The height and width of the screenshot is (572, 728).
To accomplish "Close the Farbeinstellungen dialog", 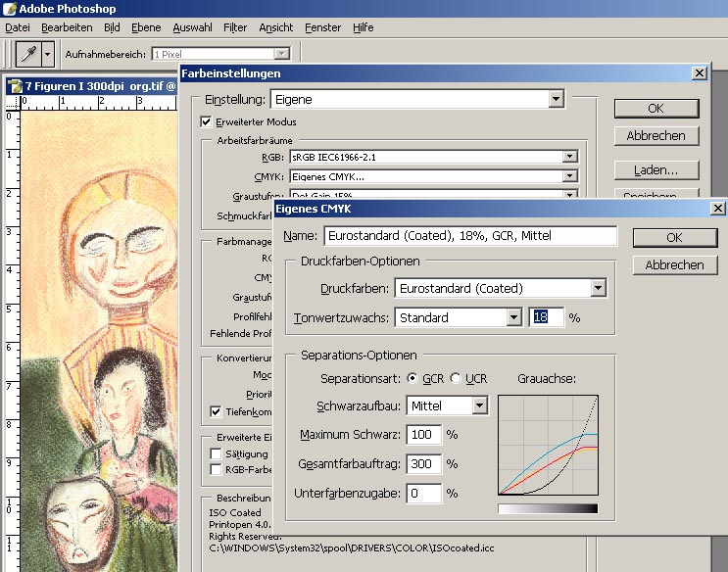I will point(700,73).
